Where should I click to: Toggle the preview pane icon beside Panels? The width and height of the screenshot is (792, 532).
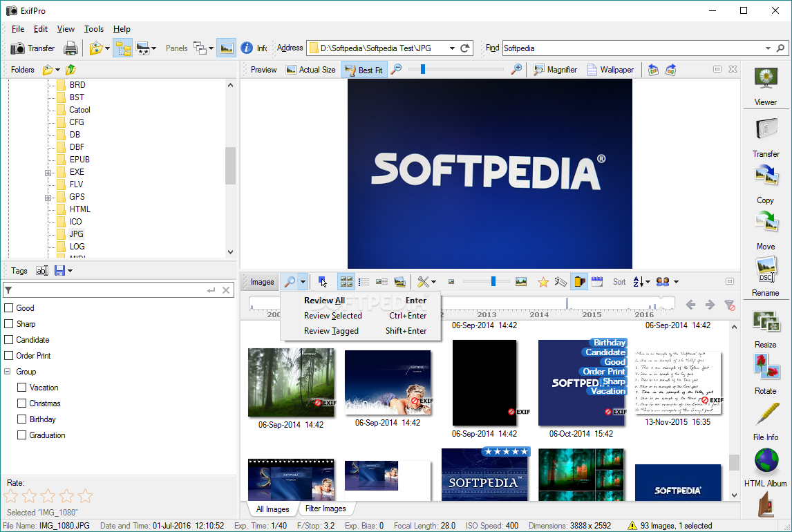coord(226,48)
